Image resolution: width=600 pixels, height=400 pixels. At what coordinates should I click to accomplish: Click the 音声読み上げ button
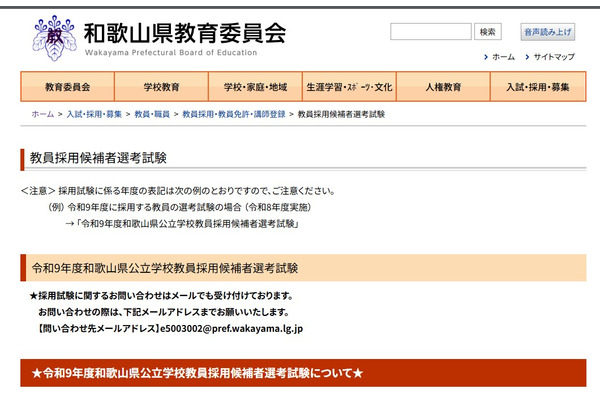548,32
